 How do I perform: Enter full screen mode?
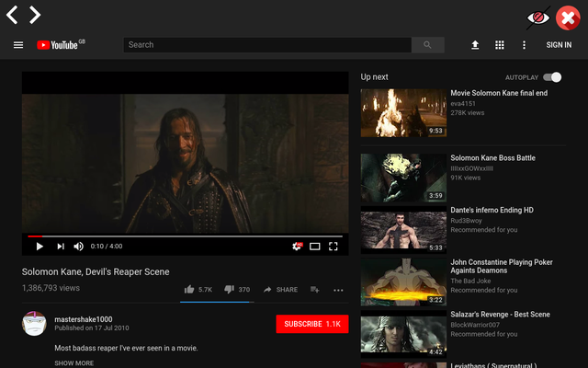(x=334, y=247)
